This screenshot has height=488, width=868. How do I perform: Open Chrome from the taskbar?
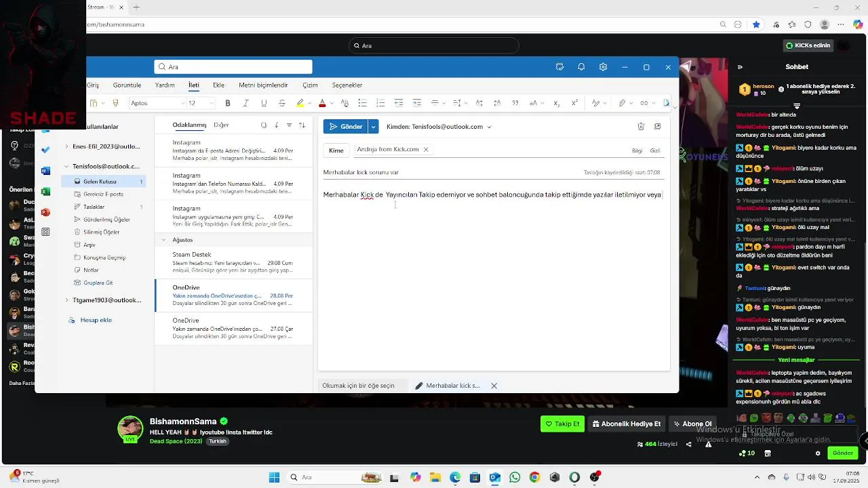(x=535, y=477)
